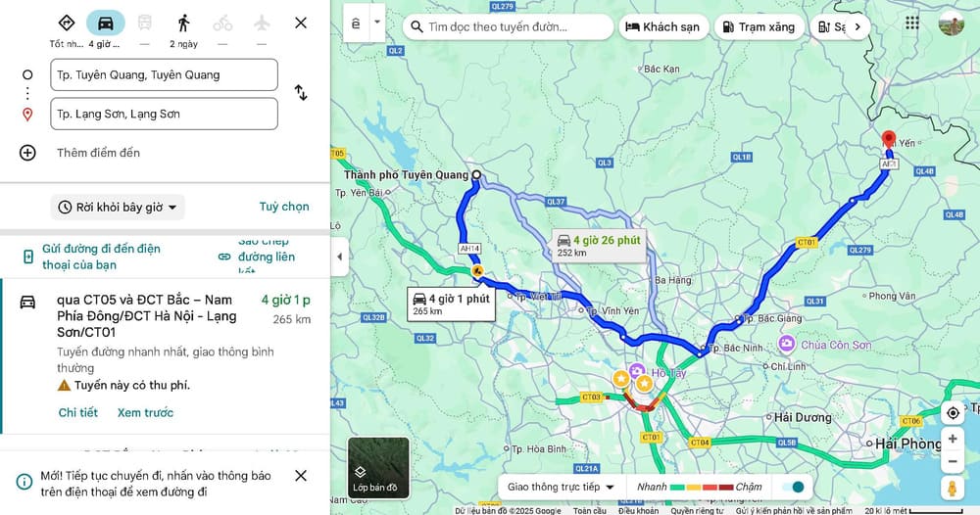Zoom in on the map
This screenshot has width=980, height=515.
[x=953, y=439]
